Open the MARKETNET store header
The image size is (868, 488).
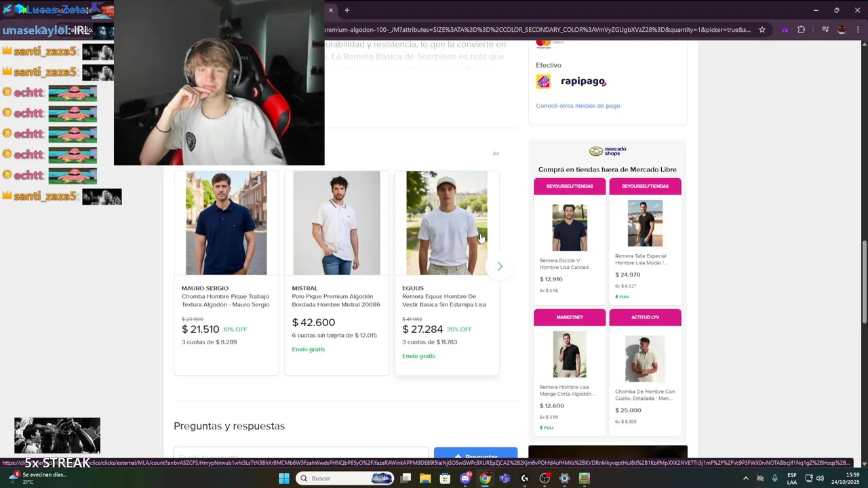pos(570,317)
